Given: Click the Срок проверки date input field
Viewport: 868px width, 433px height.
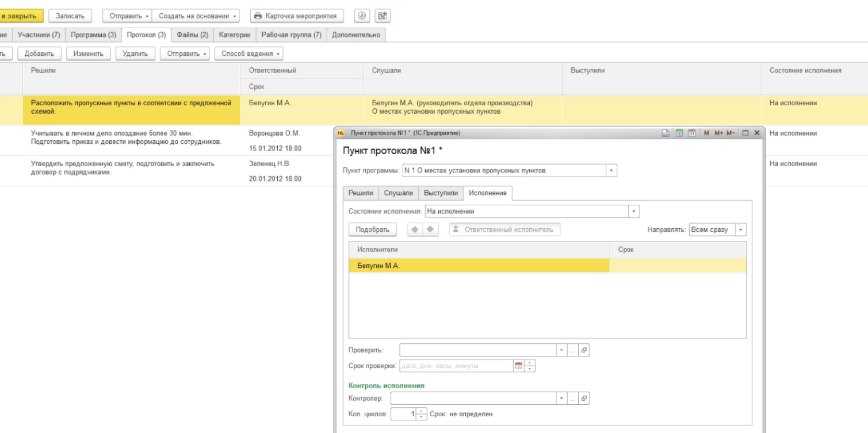Looking at the screenshot, I should tap(456, 366).
